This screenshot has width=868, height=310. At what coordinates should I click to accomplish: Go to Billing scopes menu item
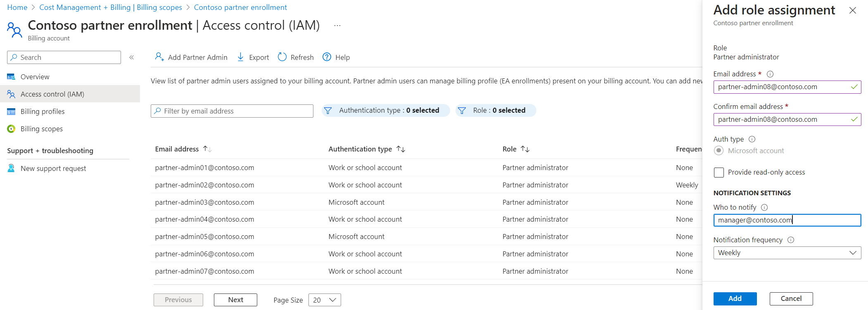pos(42,129)
